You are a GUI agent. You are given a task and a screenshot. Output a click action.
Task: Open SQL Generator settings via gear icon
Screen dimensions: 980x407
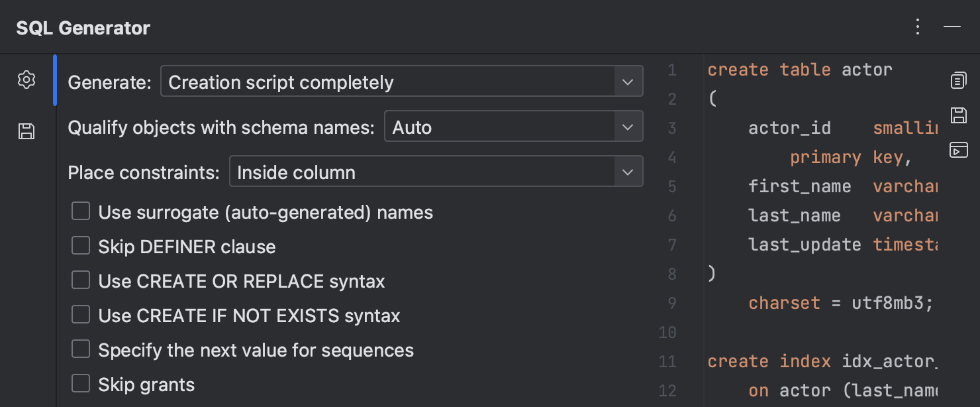(x=26, y=80)
